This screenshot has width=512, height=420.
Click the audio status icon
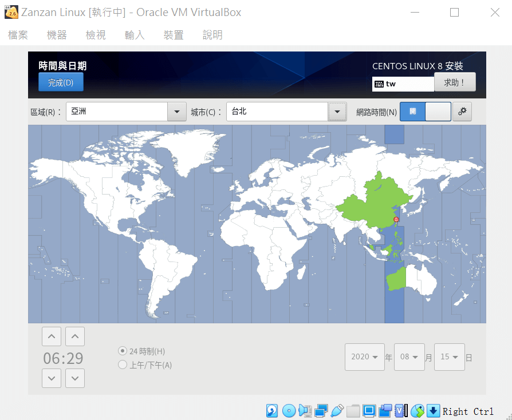click(305, 411)
